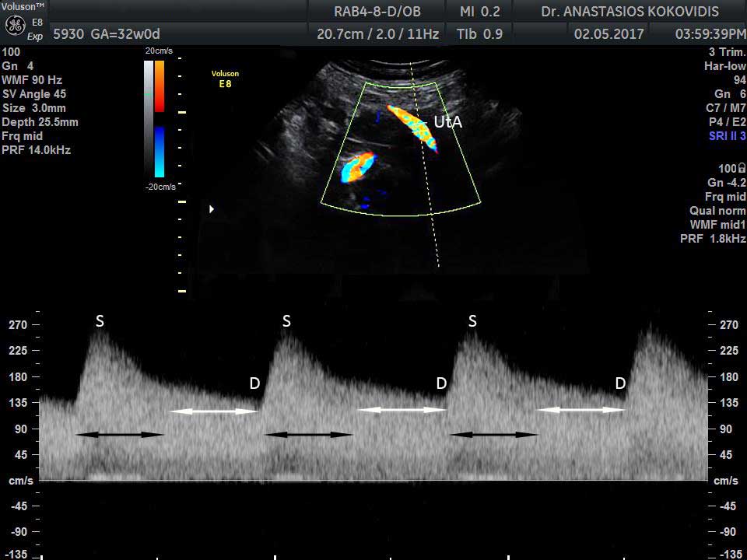Click the '-90' velocity label on the left axis
Screen dimensions: 747x560
(18, 532)
